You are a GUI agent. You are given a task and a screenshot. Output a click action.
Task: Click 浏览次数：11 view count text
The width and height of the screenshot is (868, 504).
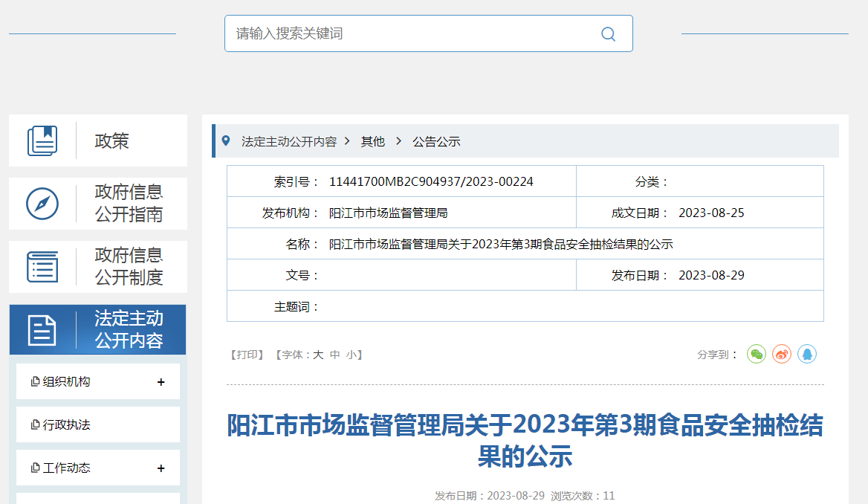coord(583,496)
